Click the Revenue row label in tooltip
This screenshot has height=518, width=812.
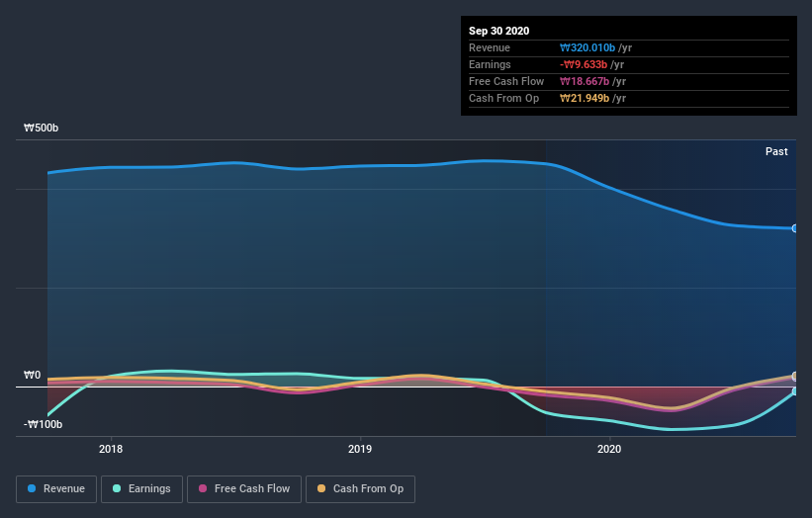(x=490, y=47)
